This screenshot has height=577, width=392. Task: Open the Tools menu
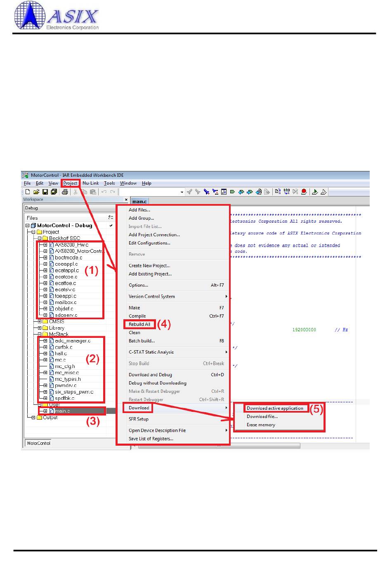pyautogui.click(x=109, y=183)
